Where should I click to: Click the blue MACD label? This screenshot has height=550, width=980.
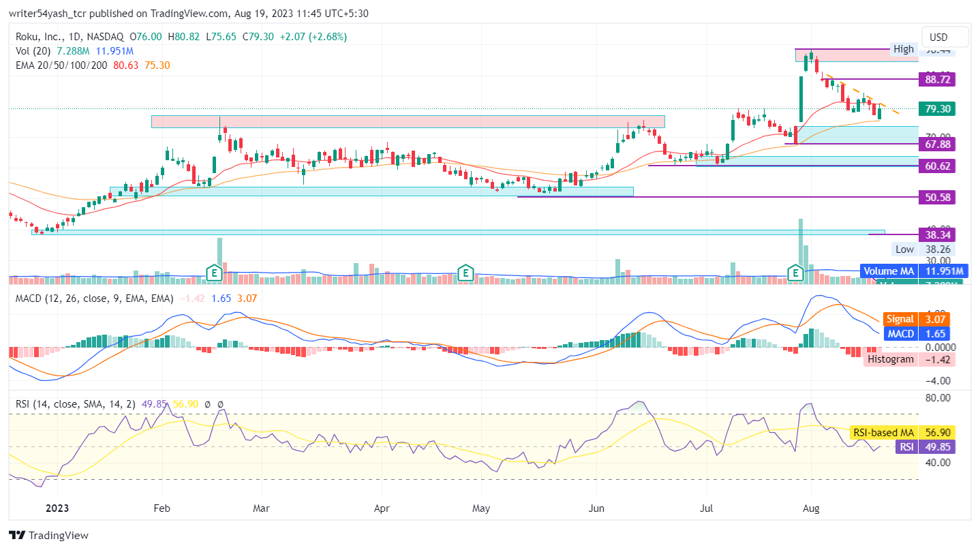pos(900,334)
